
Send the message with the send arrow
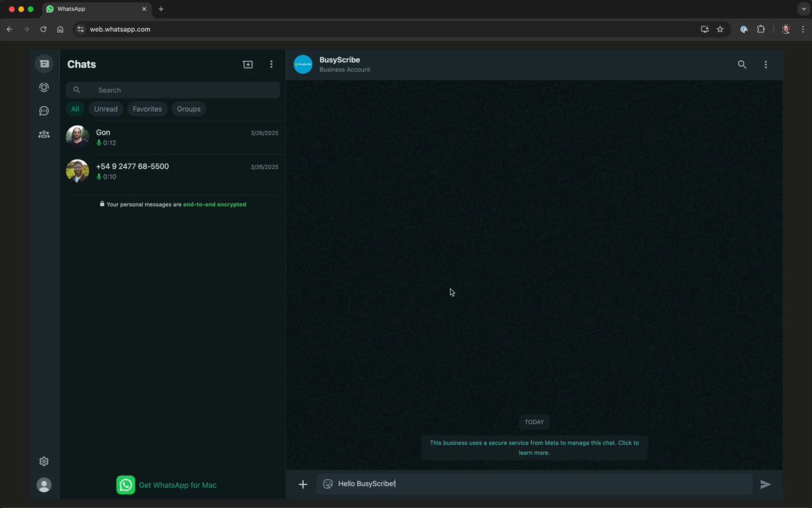tap(765, 484)
